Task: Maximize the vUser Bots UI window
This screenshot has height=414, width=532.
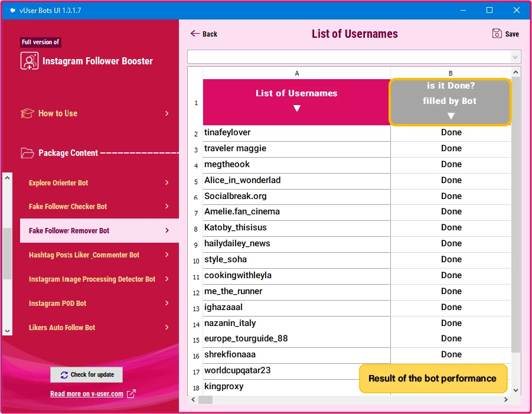Action: click(489, 10)
